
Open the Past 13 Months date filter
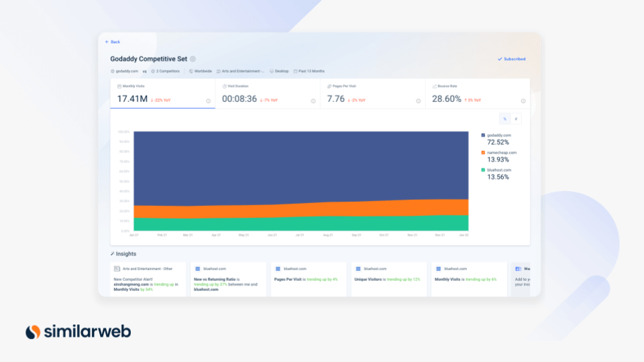point(309,71)
